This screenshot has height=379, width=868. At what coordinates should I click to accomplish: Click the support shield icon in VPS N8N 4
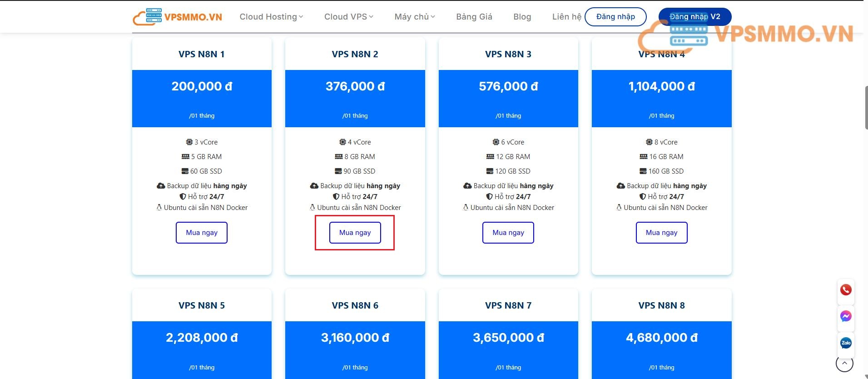pos(643,197)
